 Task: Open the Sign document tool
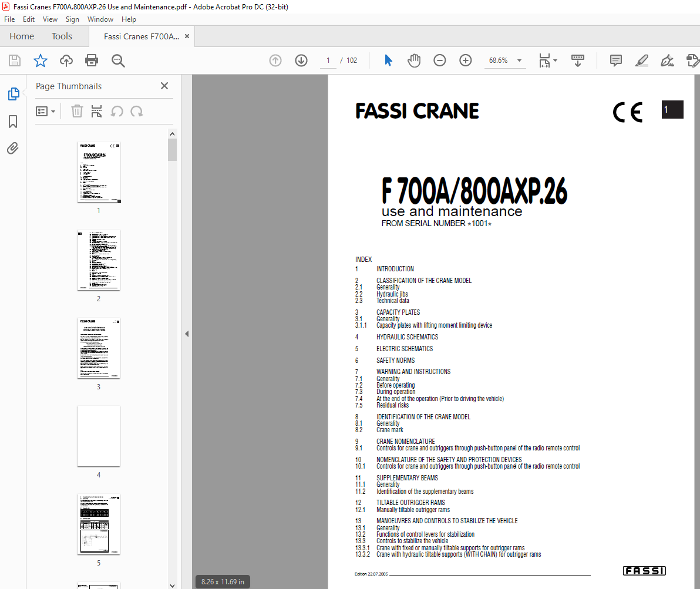tap(668, 60)
